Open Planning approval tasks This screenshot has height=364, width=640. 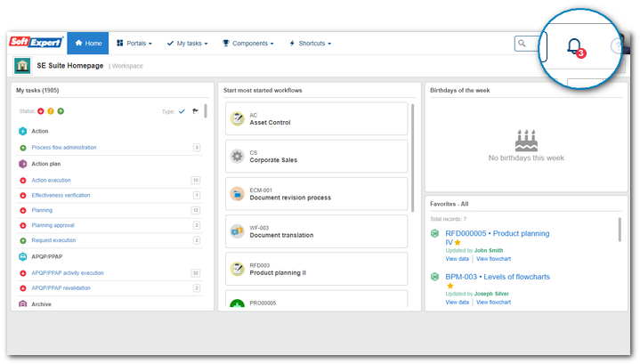pyautogui.click(x=53, y=225)
